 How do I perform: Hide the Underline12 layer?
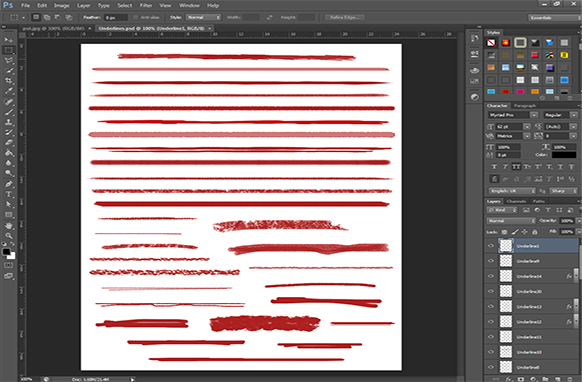pyautogui.click(x=491, y=322)
